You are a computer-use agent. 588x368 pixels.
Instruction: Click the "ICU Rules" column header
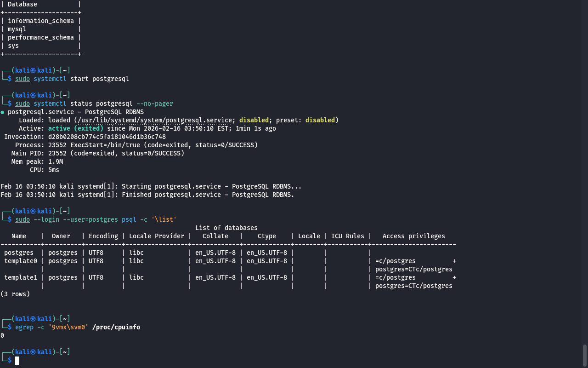(347, 236)
